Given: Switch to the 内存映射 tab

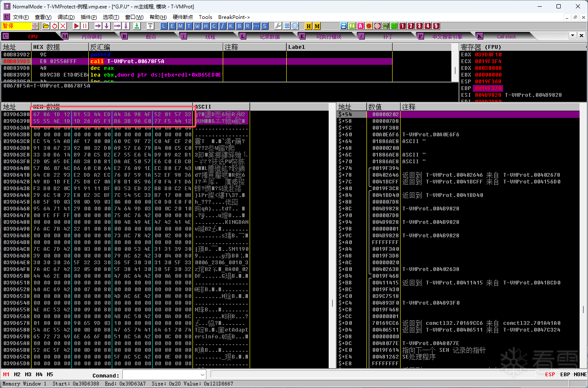Looking at the screenshot, I should (x=92, y=37).
